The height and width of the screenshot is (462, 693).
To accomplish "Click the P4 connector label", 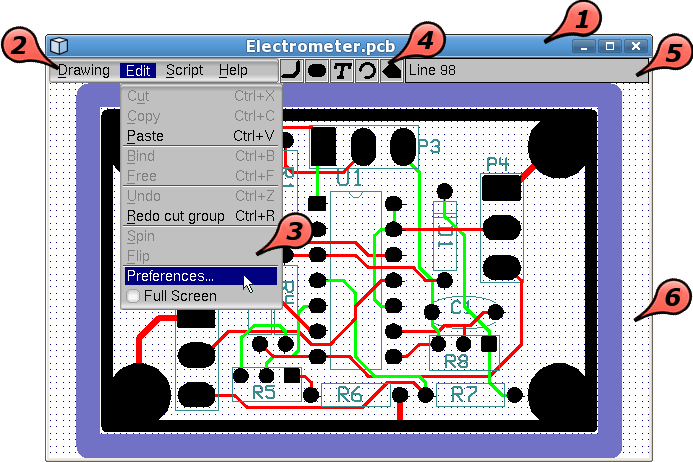I will point(497,164).
